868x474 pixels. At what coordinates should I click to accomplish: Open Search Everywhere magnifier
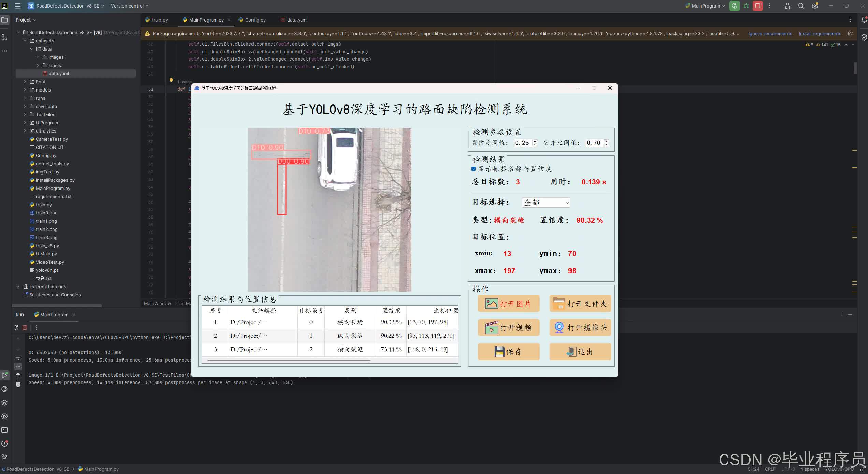[x=801, y=6]
